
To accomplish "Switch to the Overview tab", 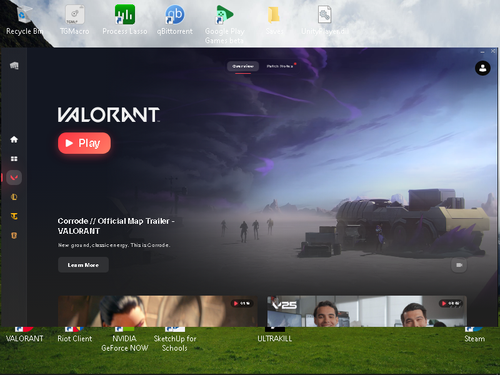I will click(243, 66).
